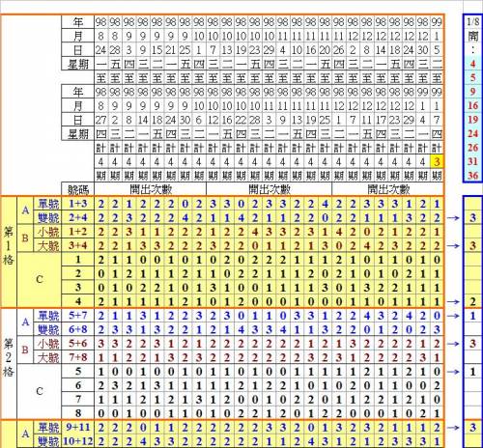Click the first 開出次數 header
This screenshot has height=448, width=483.
[151, 189]
